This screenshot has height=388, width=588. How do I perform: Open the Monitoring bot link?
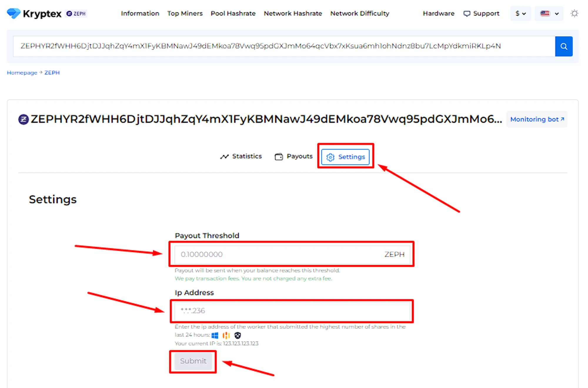pyautogui.click(x=537, y=119)
